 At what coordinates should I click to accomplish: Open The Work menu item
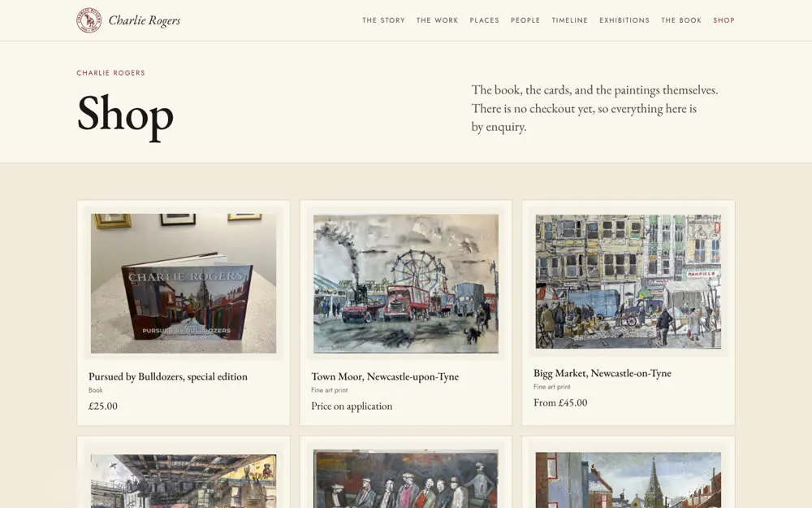click(x=437, y=20)
